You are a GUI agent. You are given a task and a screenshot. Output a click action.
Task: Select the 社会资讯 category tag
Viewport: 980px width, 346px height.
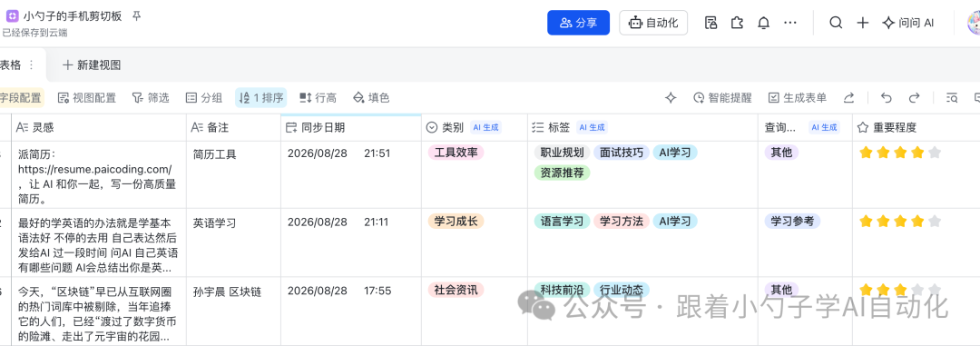(456, 290)
